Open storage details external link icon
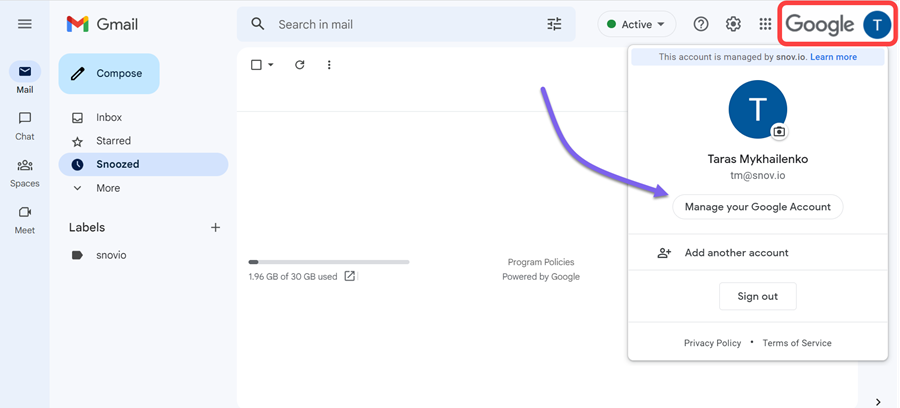 350,276
